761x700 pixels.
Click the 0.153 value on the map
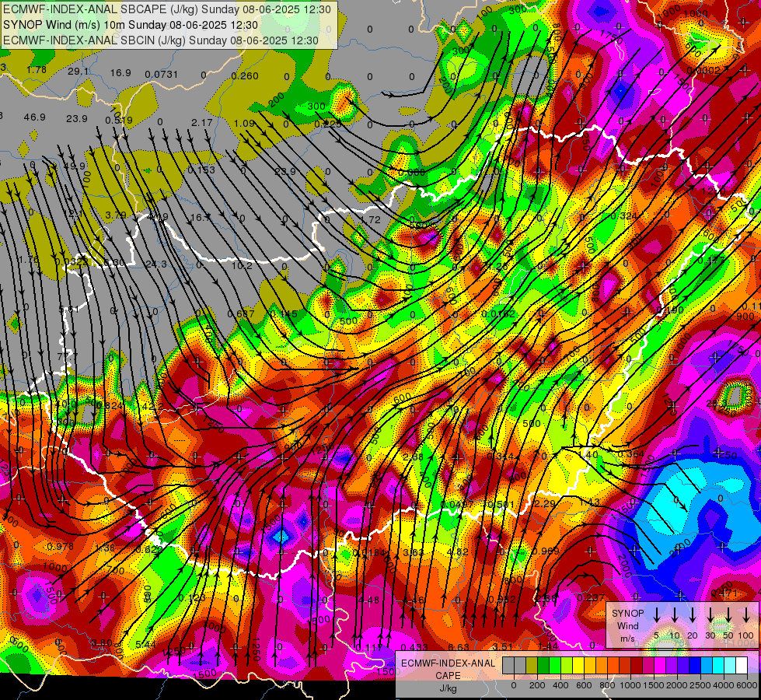(201, 170)
